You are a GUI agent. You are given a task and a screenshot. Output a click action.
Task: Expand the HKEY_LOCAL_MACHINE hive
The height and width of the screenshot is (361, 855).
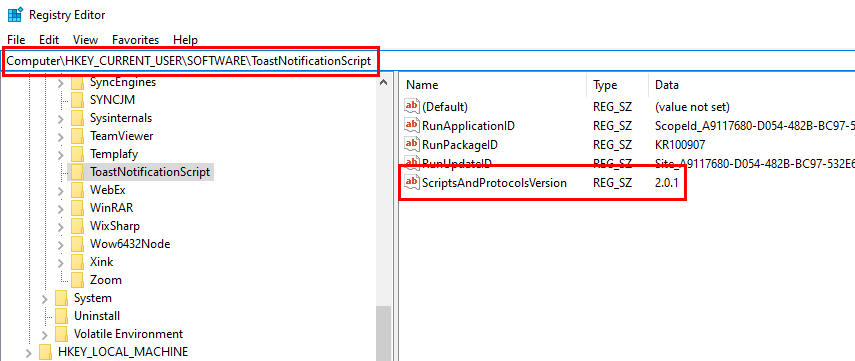pos(28,352)
